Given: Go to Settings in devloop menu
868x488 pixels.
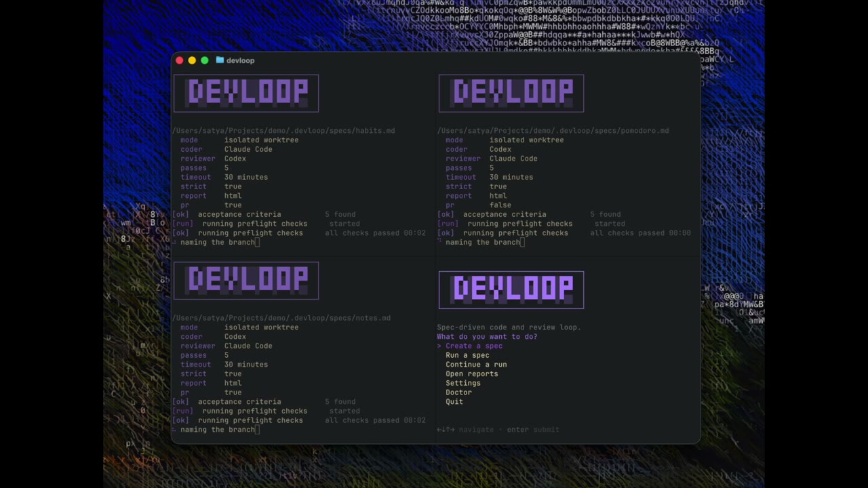Looking at the screenshot, I should 463,383.
